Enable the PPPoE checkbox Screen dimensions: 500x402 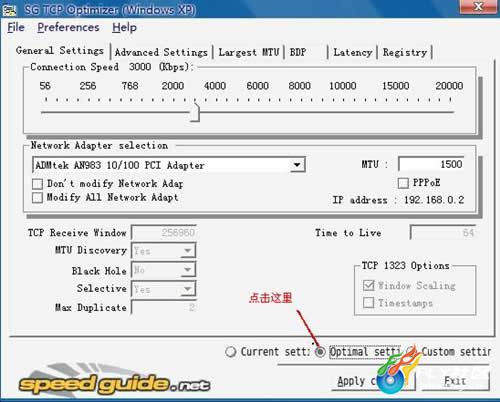[x=403, y=183]
